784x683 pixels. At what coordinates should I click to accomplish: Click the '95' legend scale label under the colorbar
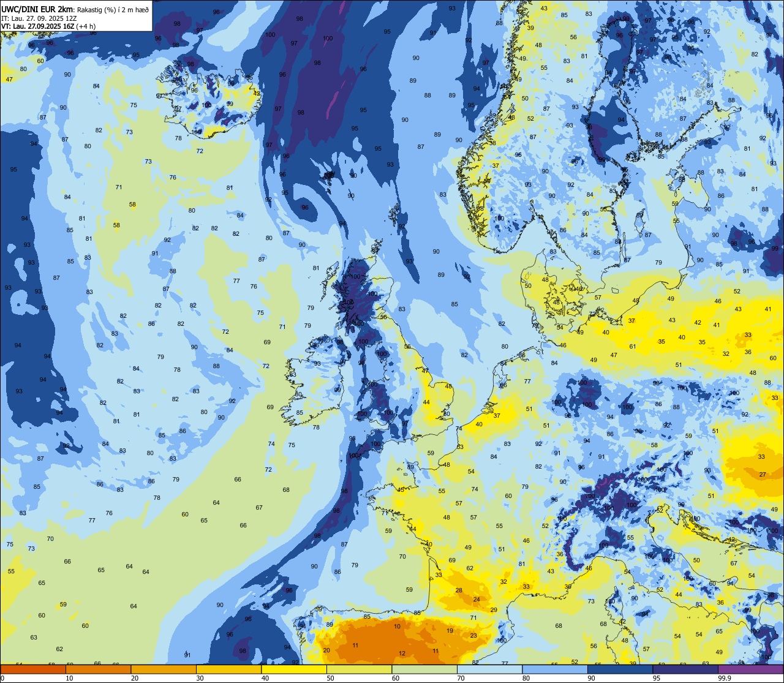click(658, 678)
